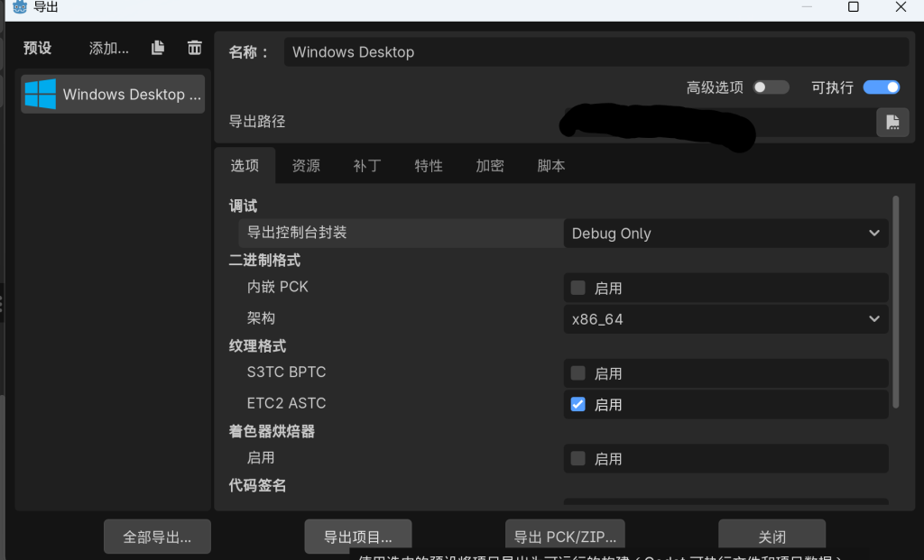Click the delete preset trash icon

[x=194, y=48]
